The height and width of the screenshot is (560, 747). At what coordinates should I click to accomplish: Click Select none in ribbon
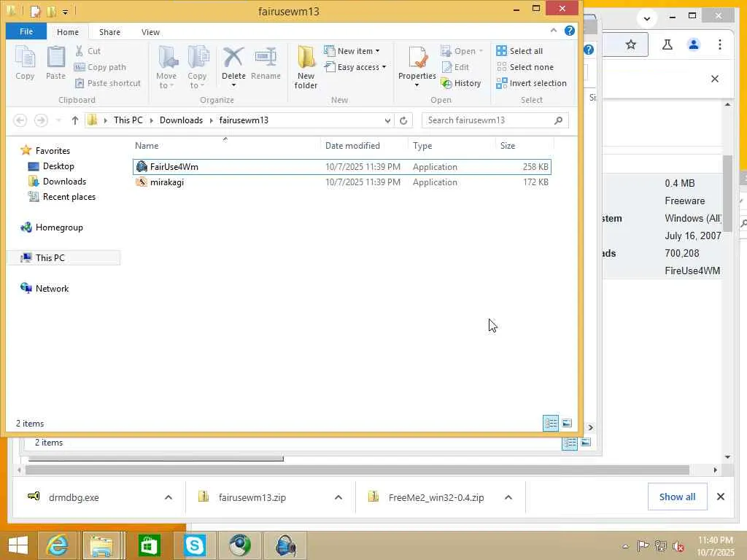[525, 67]
